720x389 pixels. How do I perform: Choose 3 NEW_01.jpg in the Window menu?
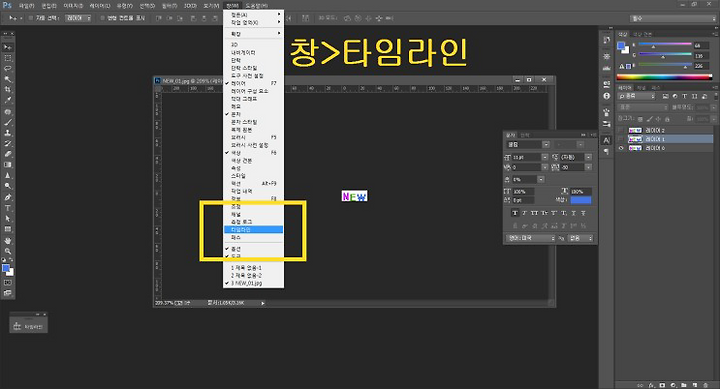[x=253, y=283]
